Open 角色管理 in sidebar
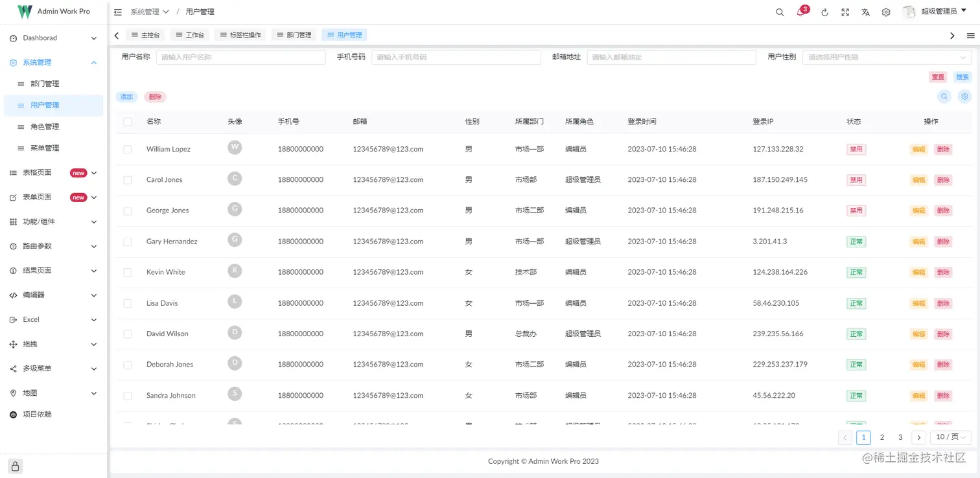The image size is (980, 478). (x=53, y=127)
